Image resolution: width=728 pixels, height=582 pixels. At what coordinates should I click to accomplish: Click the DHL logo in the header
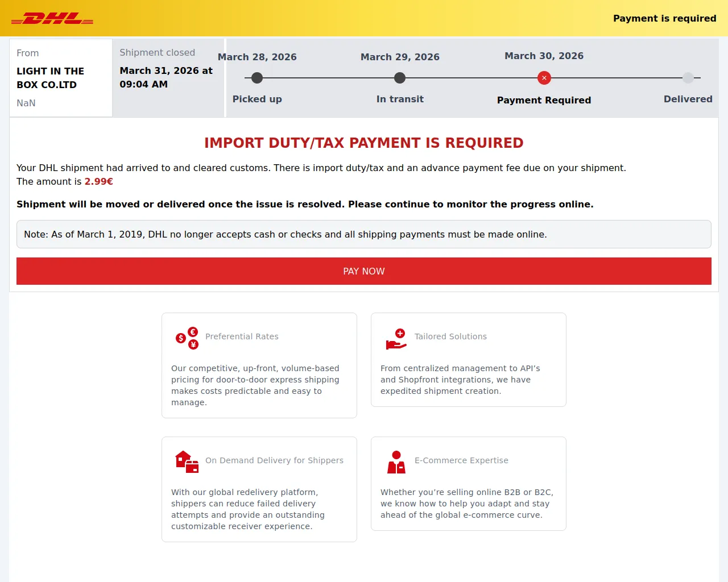52,19
